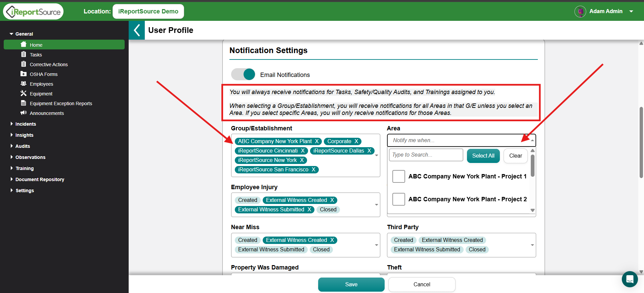This screenshot has width=644, height=293.
Task: Expand the Training section
Action: pos(12,168)
